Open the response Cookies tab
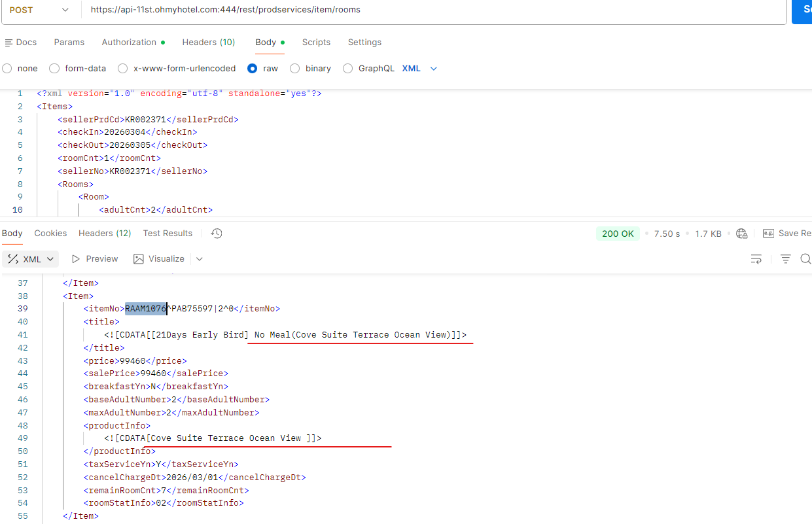Viewport: 812px width, 524px height. coord(50,233)
